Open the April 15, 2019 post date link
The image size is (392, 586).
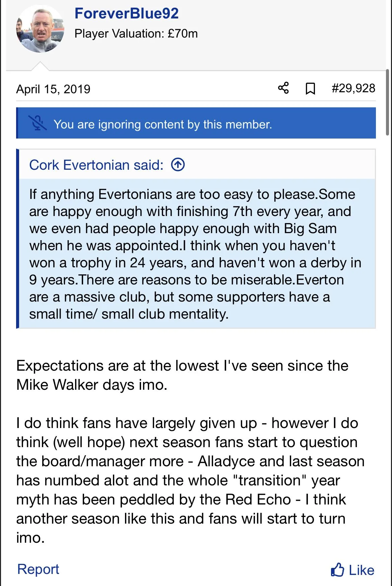click(x=53, y=89)
